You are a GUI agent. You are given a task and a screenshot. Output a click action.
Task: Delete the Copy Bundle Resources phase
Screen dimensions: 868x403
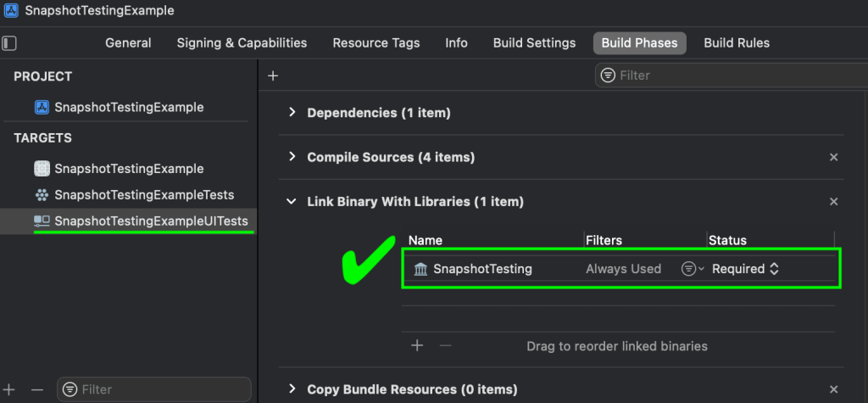tap(834, 389)
